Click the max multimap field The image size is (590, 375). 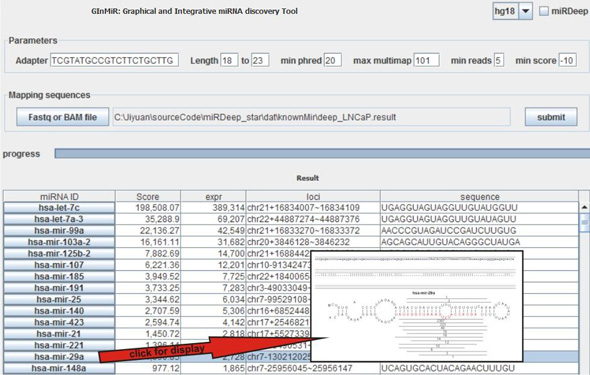[426, 60]
